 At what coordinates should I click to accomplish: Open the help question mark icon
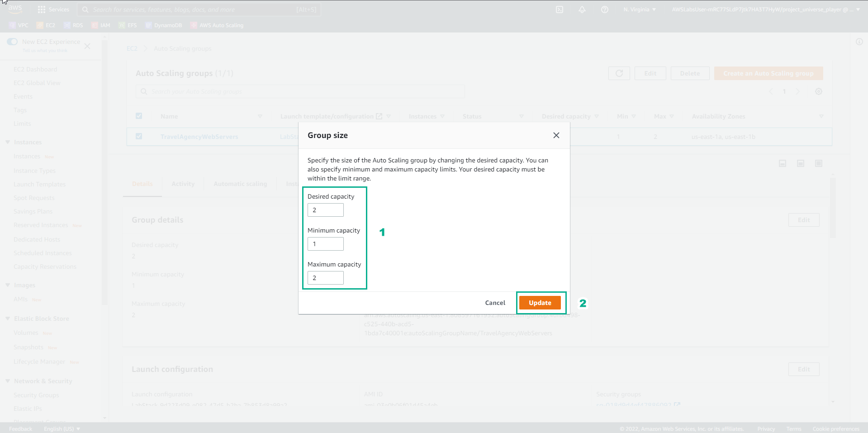pyautogui.click(x=605, y=10)
